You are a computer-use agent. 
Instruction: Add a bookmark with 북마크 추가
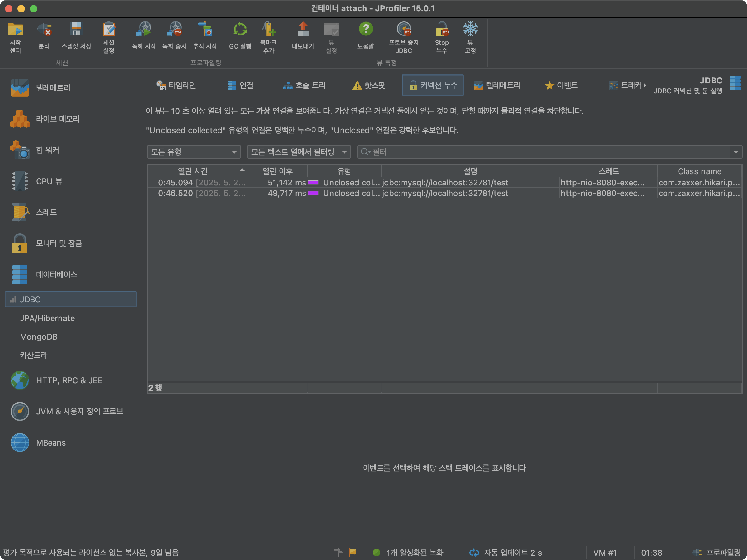(269, 37)
